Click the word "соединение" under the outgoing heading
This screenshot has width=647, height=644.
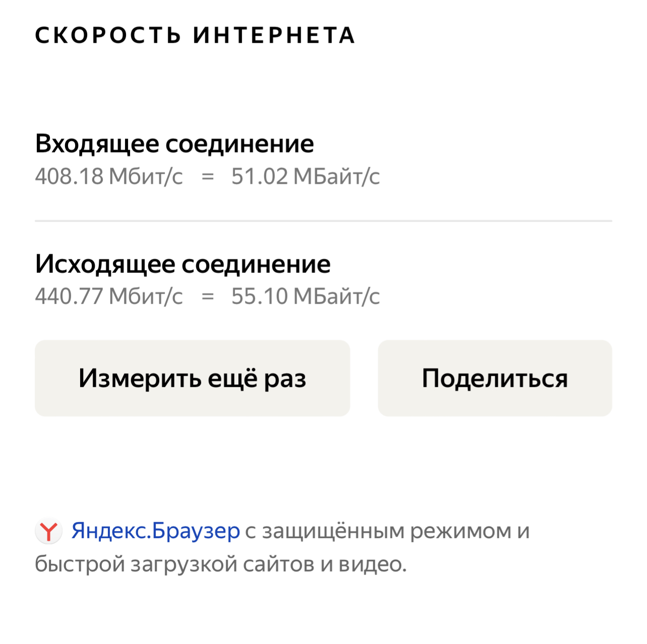click(256, 264)
